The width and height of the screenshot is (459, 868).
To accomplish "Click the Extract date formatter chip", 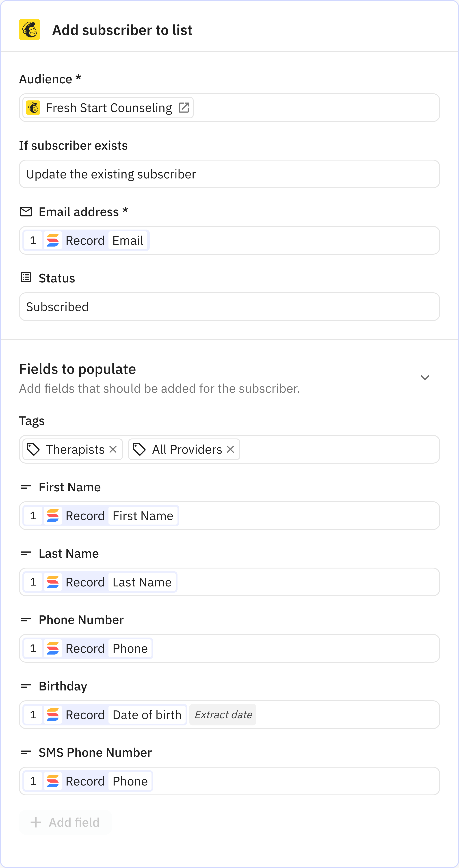I will coord(223,715).
